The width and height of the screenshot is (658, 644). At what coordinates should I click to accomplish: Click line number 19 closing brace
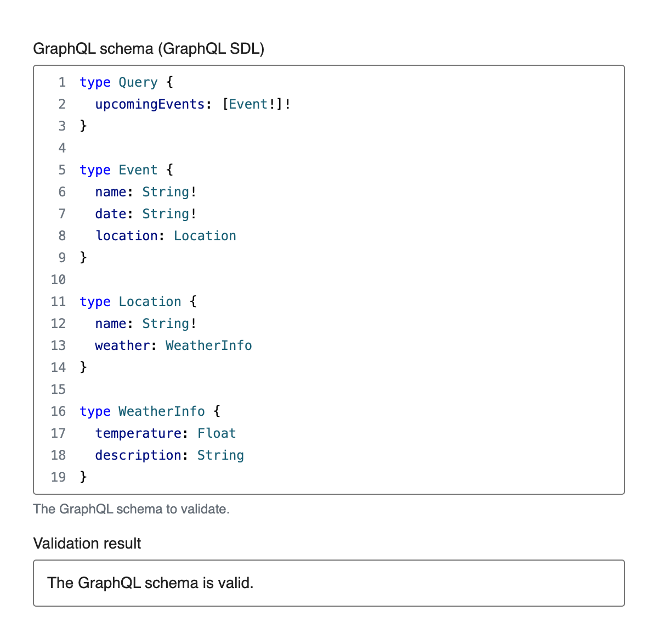click(83, 477)
